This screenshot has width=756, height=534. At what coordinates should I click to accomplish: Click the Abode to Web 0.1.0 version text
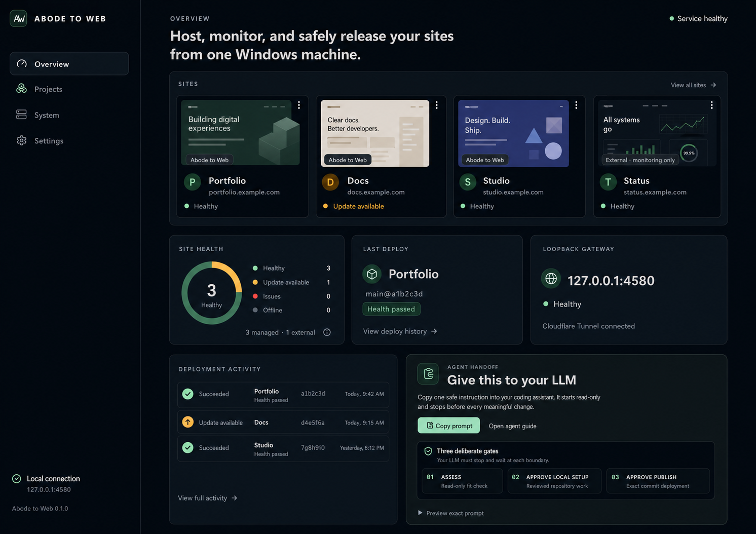coord(40,509)
